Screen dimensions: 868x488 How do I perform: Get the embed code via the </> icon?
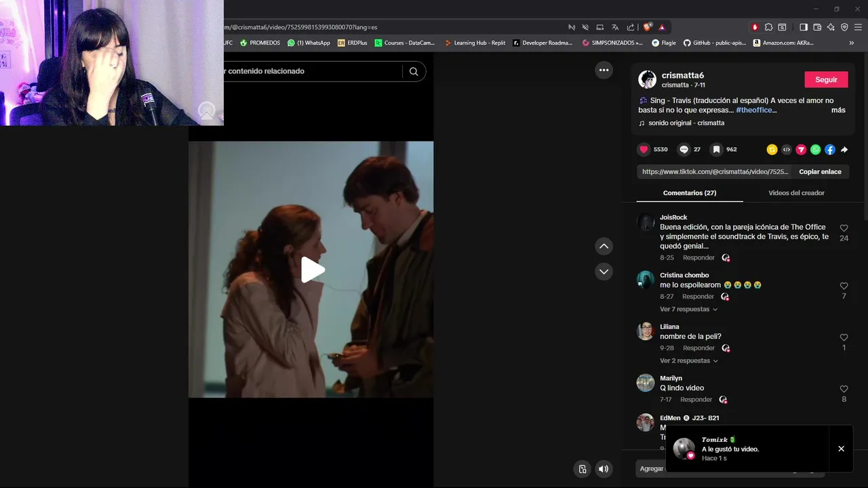[x=787, y=150]
